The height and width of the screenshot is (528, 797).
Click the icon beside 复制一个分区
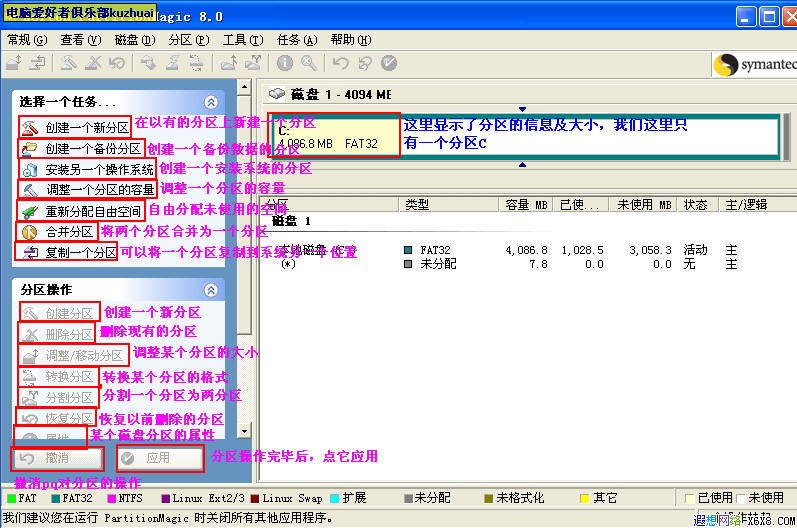coord(30,253)
